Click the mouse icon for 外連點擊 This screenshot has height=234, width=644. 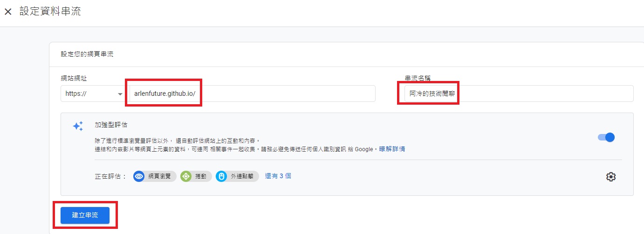(x=222, y=176)
